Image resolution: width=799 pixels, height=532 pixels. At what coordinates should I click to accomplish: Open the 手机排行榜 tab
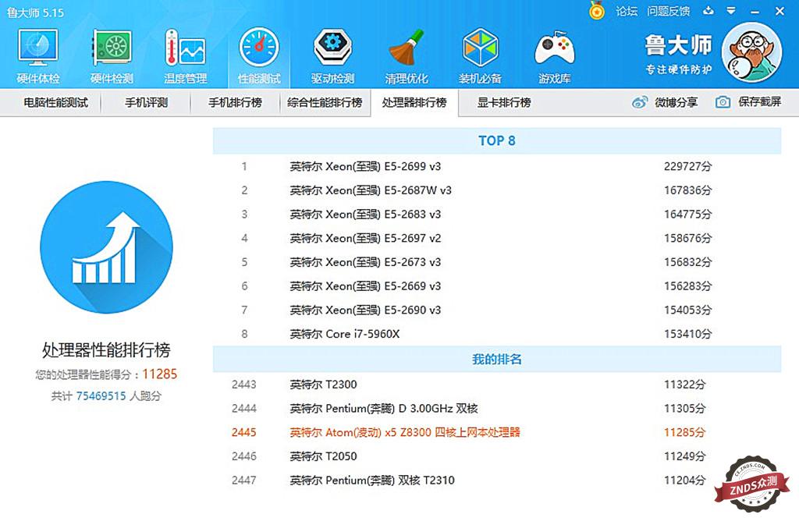pyautogui.click(x=235, y=102)
